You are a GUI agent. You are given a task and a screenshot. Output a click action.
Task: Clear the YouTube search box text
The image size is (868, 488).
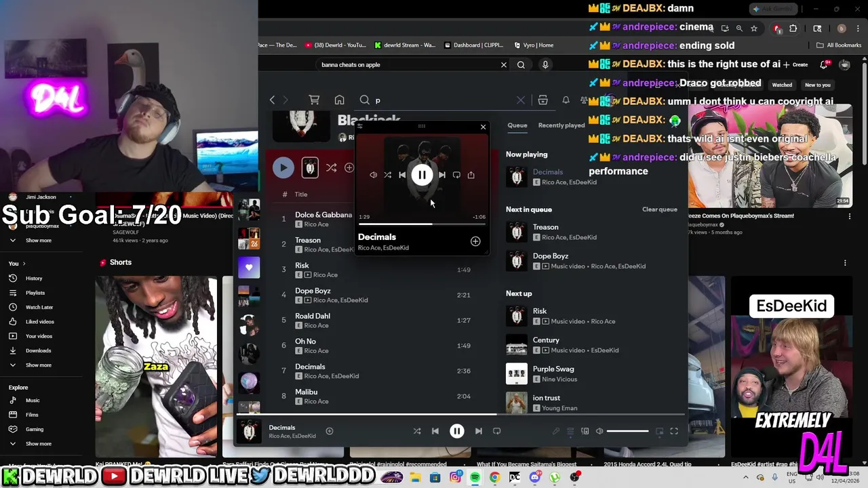pos(504,65)
